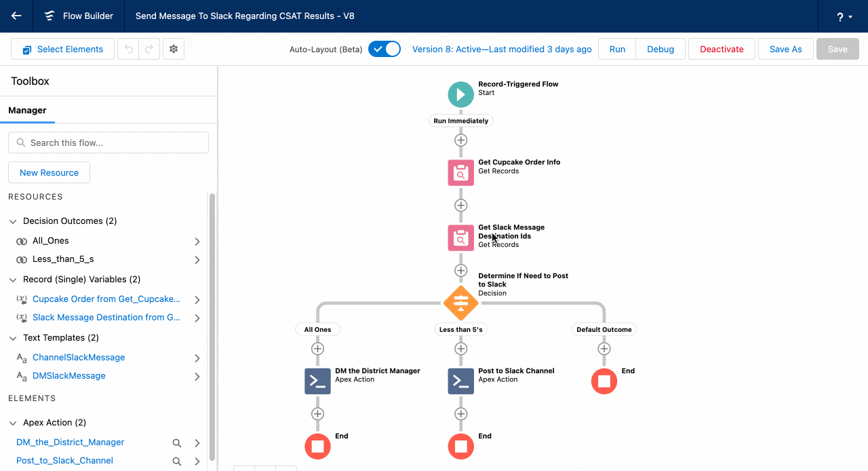Click the New Resource button

click(x=49, y=172)
